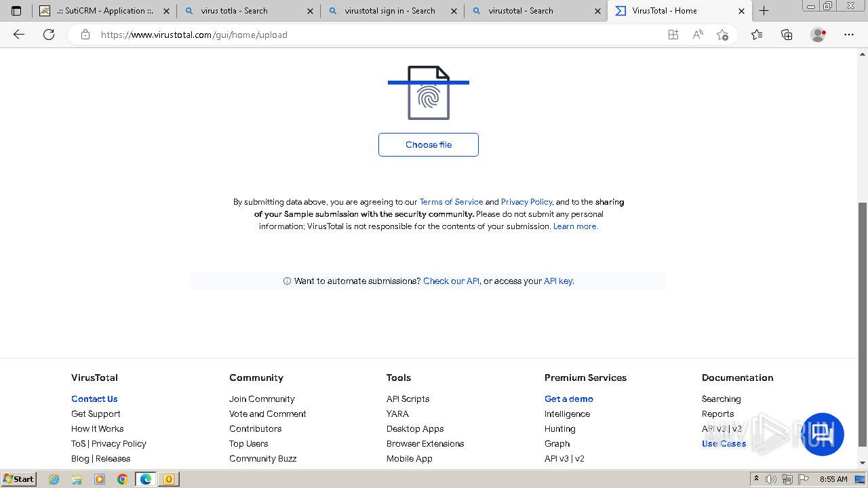This screenshot has height=488, width=868.
Task: Open the yellow app taskbar icon
Action: (x=168, y=479)
